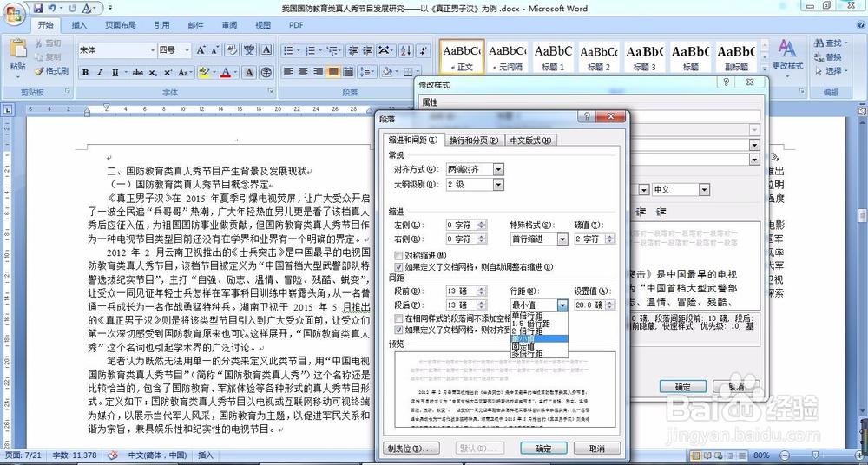Click the Cut (剪切) scissors icon
The image size is (868, 465).
(39, 43)
